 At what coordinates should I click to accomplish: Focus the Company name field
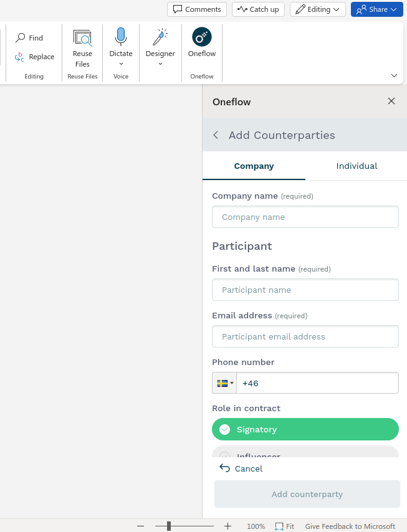click(305, 217)
